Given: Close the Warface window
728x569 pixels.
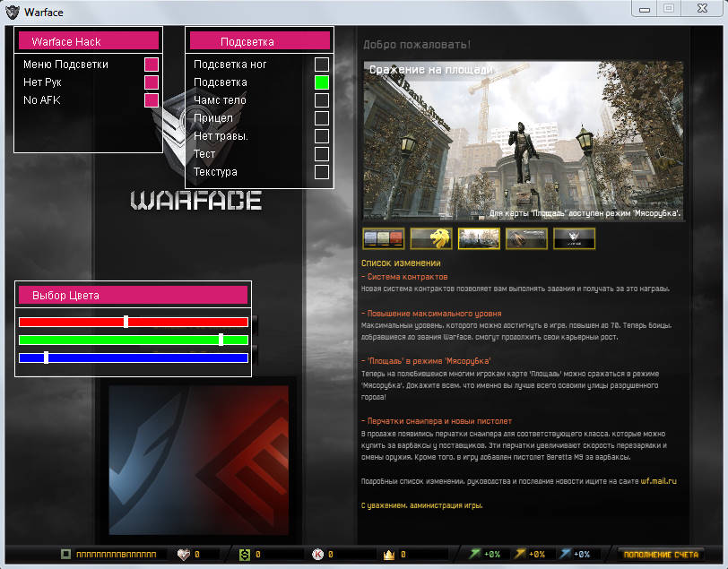Looking at the screenshot, I should click(703, 9).
